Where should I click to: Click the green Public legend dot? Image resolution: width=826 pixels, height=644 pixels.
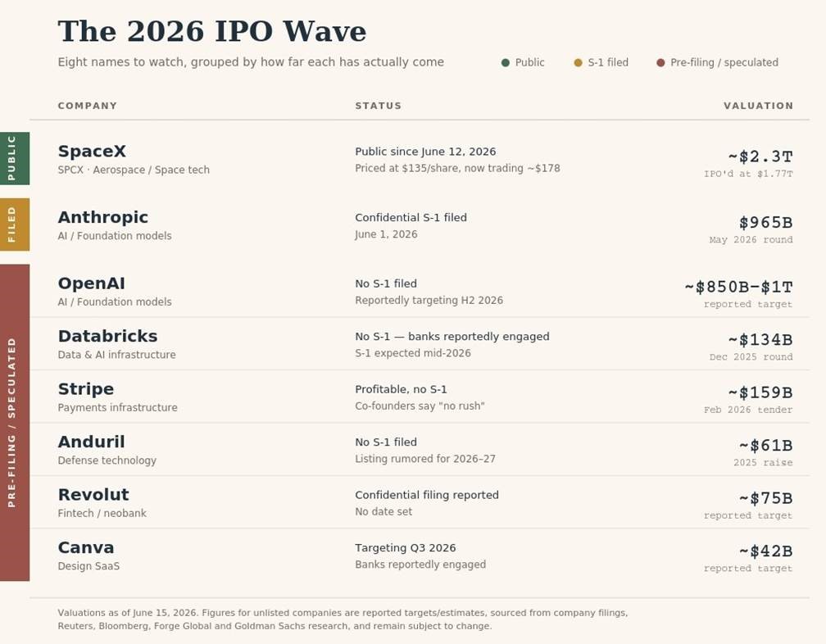tap(505, 62)
